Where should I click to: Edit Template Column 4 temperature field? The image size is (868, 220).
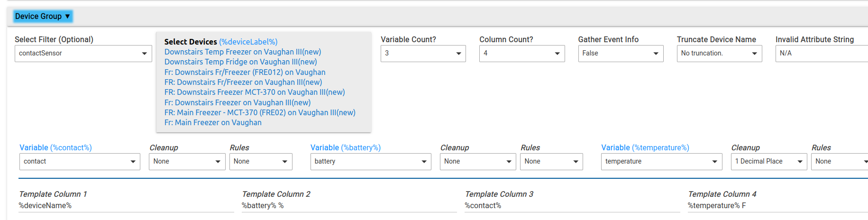(x=777, y=206)
